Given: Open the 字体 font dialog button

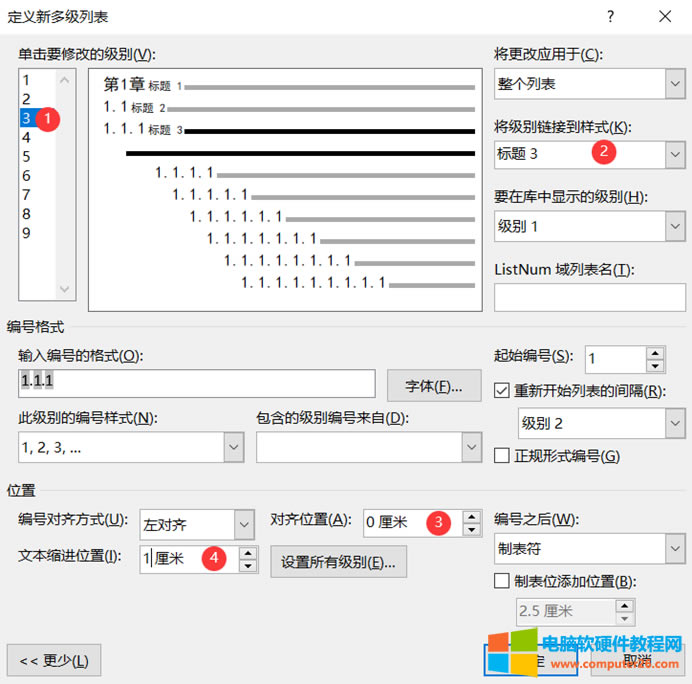Looking at the screenshot, I should pyautogui.click(x=434, y=386).
